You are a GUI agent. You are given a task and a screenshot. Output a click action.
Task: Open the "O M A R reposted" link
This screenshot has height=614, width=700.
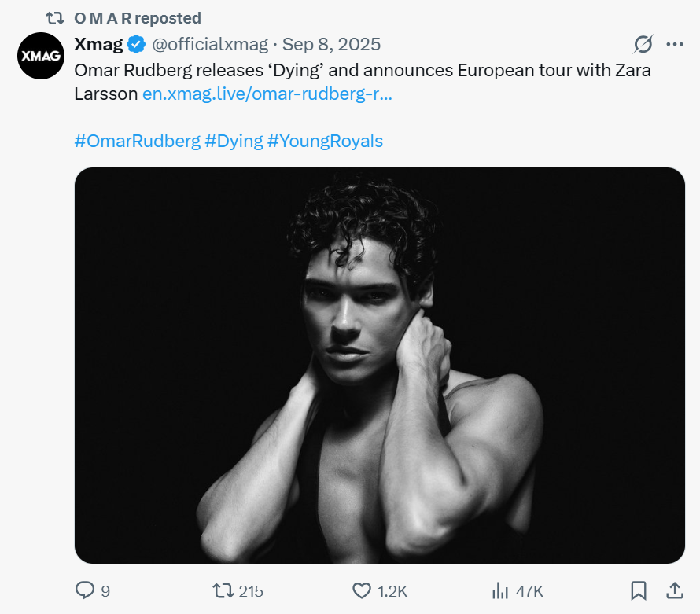[x=137, y=17]
